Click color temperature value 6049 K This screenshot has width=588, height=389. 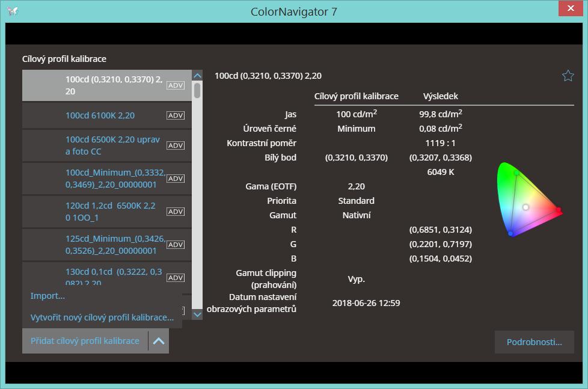pos(440,172)
